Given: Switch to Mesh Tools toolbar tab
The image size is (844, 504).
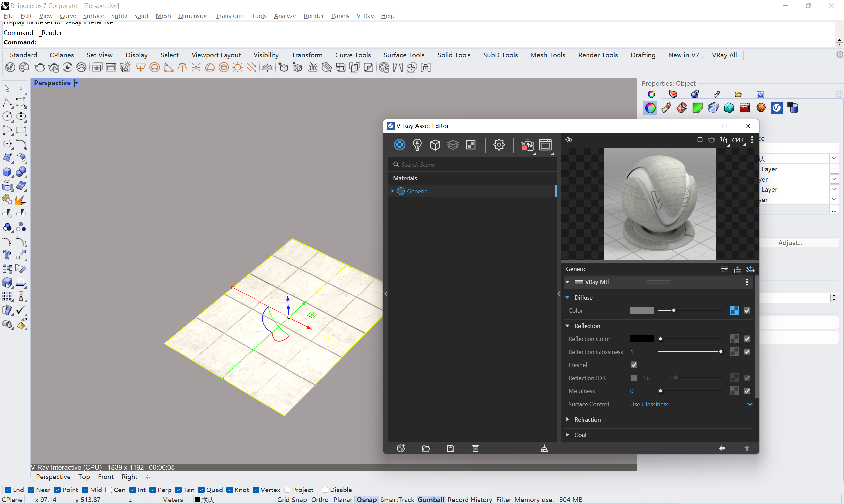Looking at the screenshot, I should tap(548, 55).
